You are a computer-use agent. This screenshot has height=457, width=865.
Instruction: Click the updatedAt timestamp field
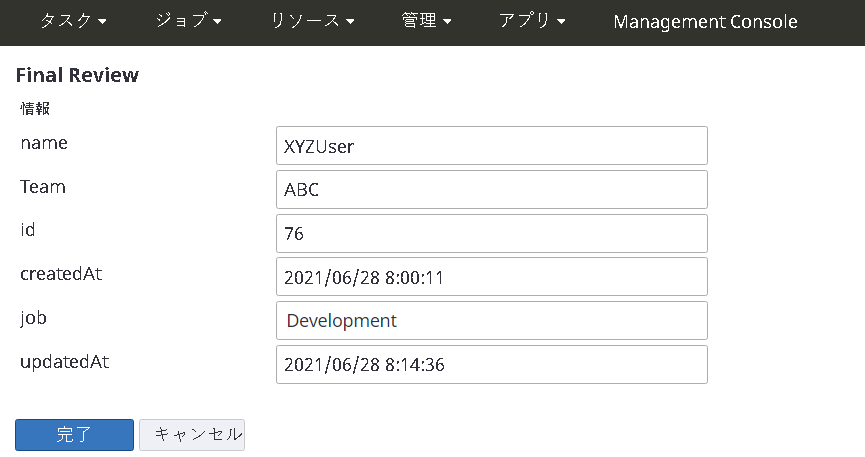[491, 365]
